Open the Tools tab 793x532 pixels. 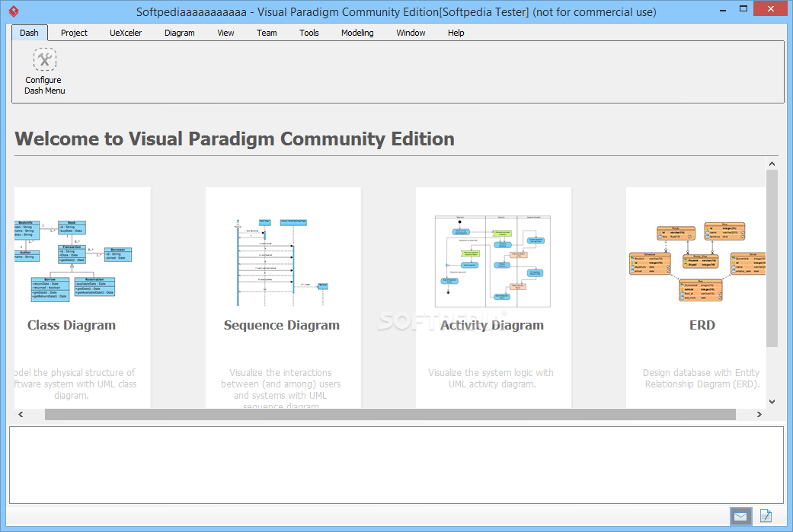tap(309, 33)
